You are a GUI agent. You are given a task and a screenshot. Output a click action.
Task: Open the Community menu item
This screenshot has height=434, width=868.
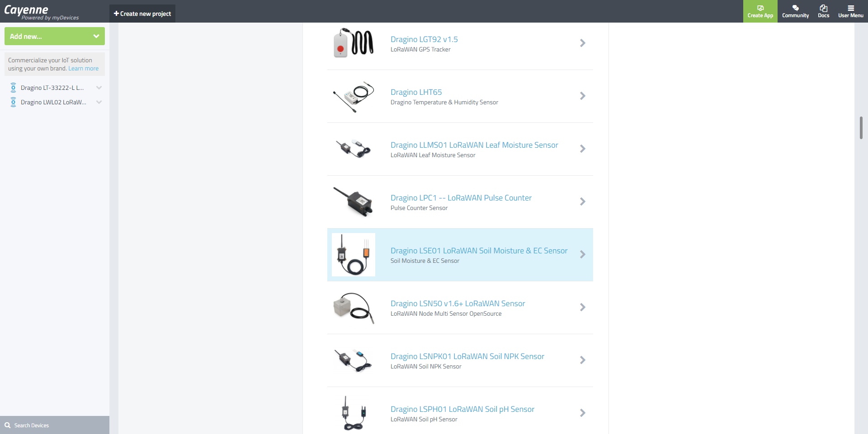(795, 11)
